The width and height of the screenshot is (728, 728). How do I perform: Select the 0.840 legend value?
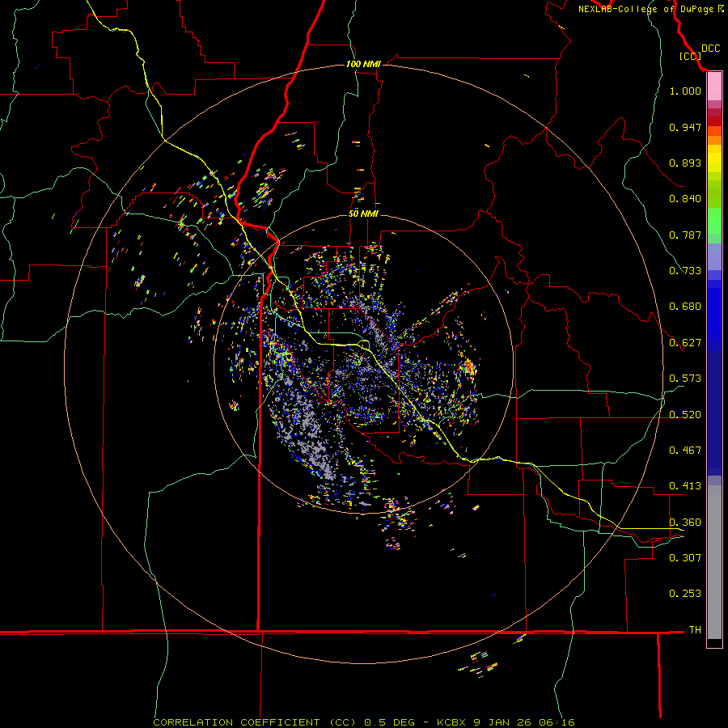685,199
